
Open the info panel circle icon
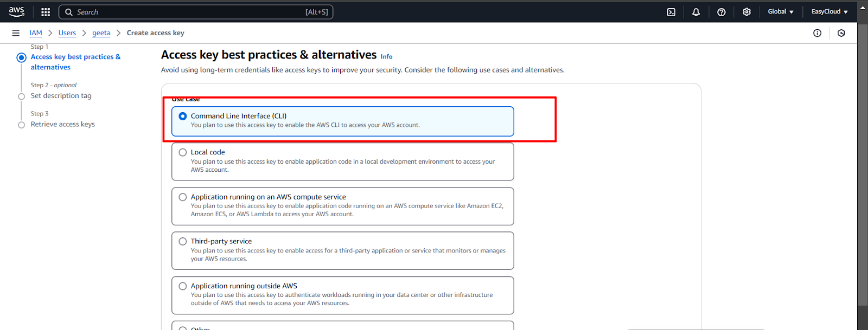pos(817,33)
